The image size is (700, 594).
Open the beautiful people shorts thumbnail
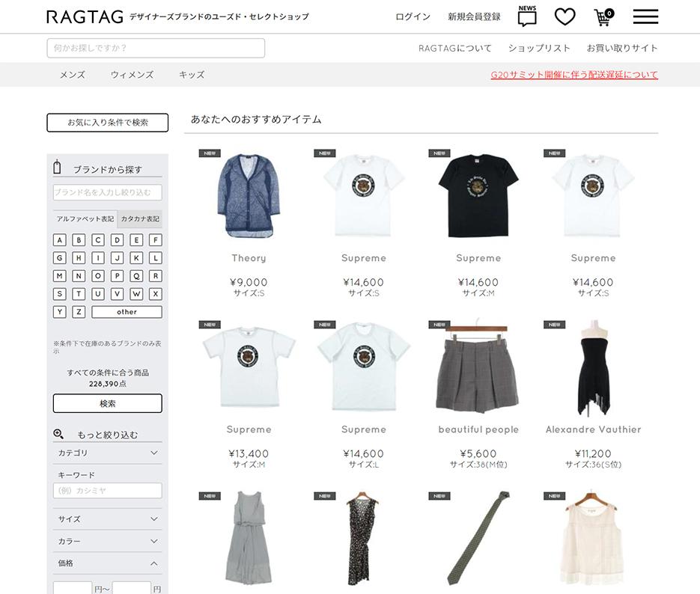point(478,367)
